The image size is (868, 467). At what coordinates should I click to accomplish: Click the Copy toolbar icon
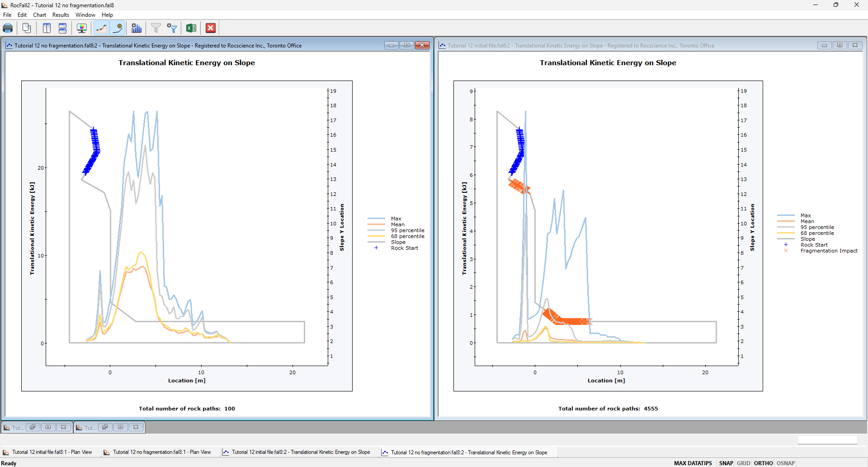click(27, 28)
